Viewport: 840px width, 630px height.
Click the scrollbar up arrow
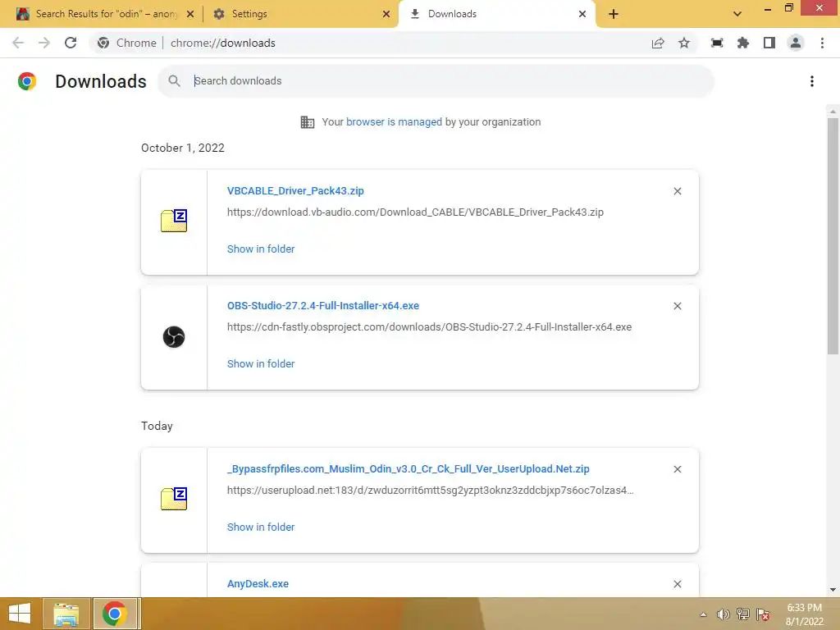point(833,112)
